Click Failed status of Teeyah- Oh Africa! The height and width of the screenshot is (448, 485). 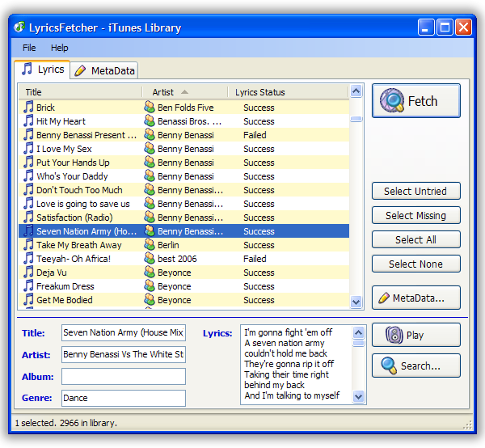coord(255,259)
